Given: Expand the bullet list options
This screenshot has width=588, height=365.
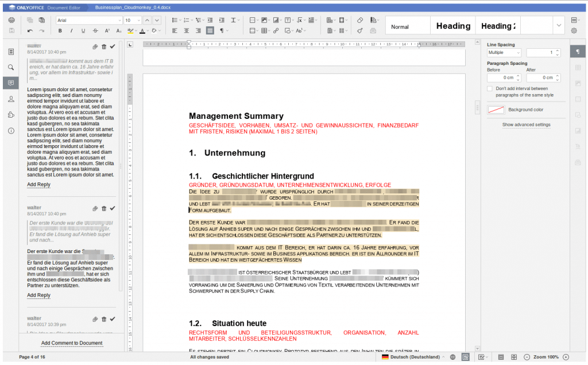Looking at the screenshot, I should [180, 20].
